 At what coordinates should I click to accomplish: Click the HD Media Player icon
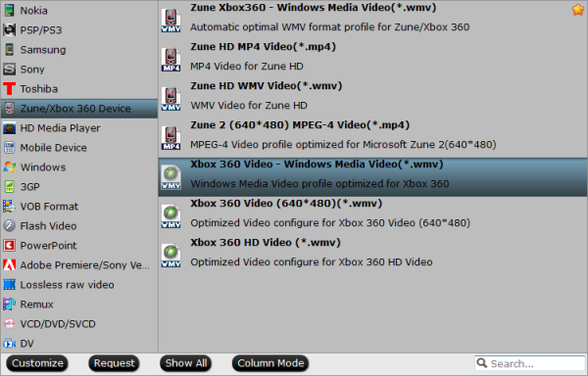(9, 128)
